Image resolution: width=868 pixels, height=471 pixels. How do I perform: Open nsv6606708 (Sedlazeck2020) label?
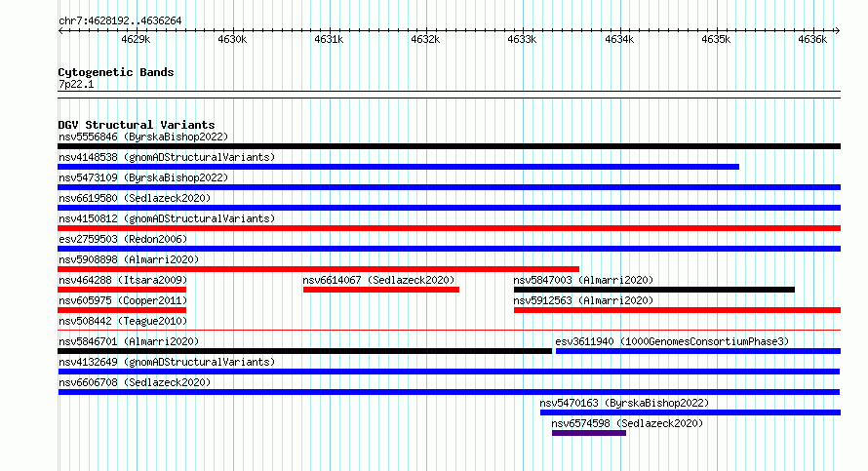click(135, 382)
